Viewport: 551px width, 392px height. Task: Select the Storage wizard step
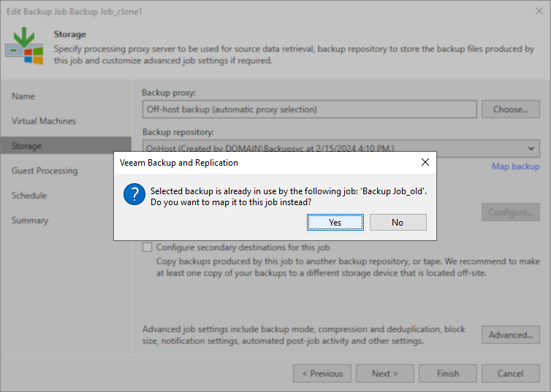(66, 146)
